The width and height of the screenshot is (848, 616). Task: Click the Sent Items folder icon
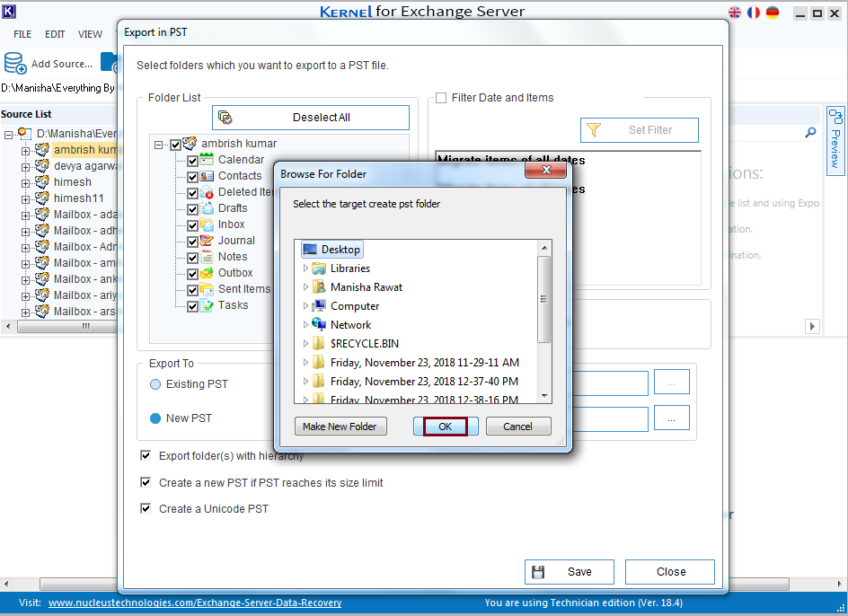pos(207,289)
